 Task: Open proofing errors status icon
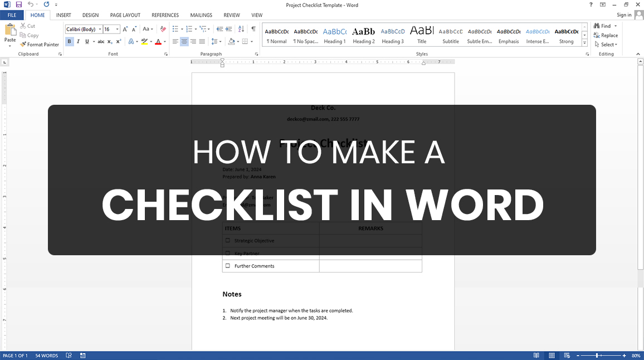(69, 356)
